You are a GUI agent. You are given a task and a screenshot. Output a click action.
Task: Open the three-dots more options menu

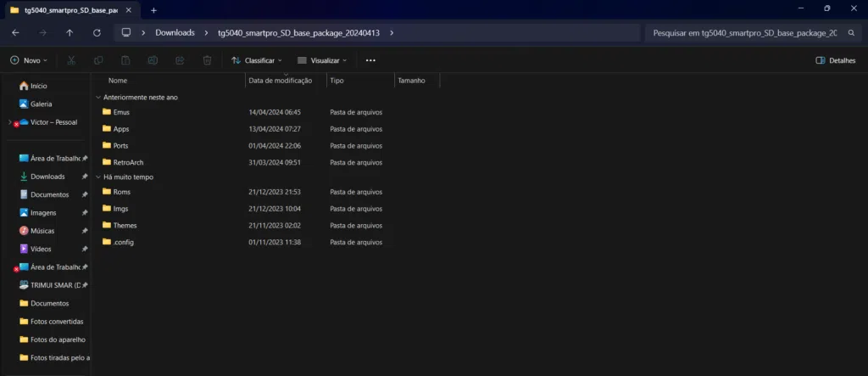(x=370, y=61)
